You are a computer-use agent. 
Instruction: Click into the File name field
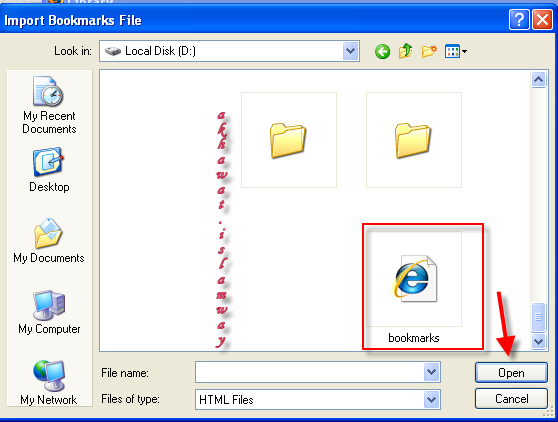tap(310, 373)
